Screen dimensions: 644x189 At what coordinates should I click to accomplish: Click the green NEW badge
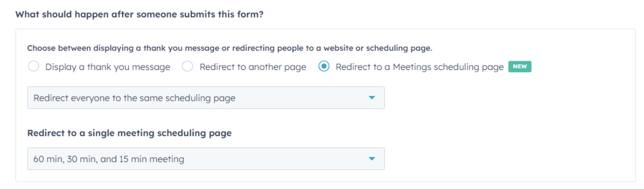[520, 67]
